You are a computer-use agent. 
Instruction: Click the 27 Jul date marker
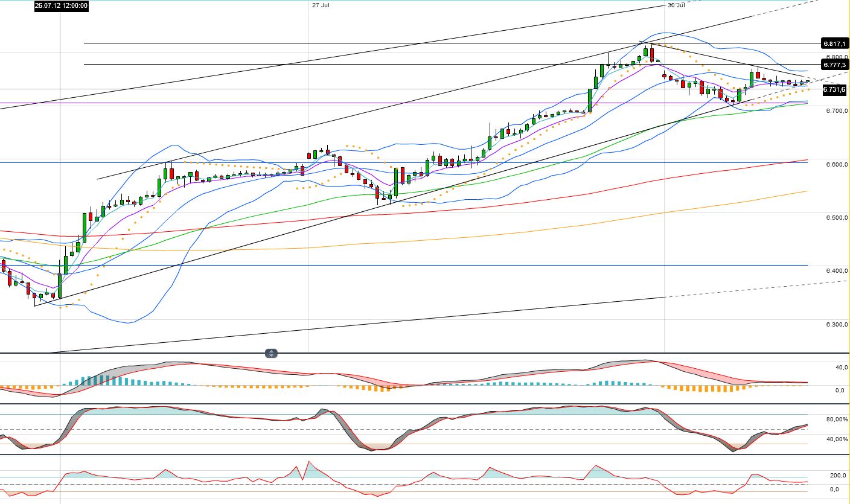pyautogui.click(x=321, y=5)
